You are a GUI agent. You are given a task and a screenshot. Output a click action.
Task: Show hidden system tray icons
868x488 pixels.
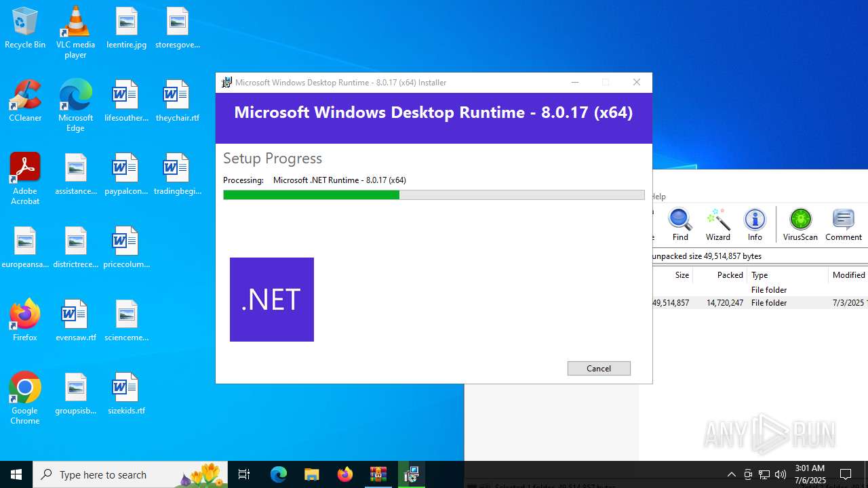(731, 474)
